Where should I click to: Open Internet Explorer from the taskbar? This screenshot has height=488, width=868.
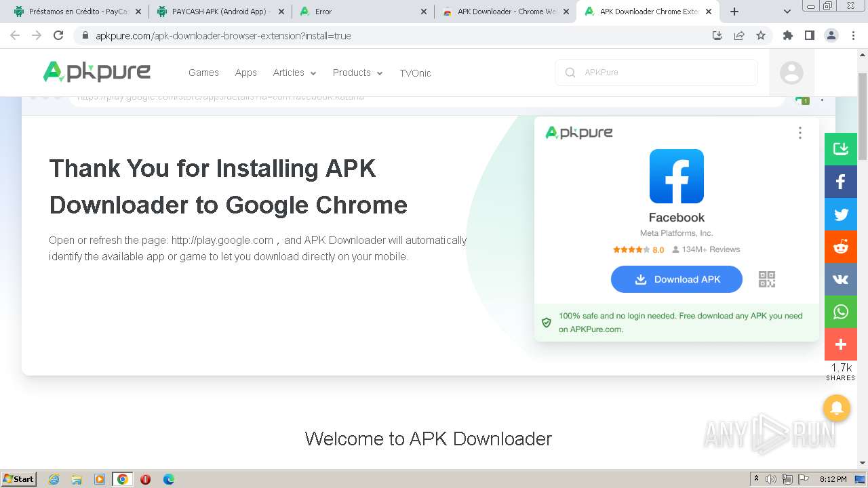(x=54, y=479)
